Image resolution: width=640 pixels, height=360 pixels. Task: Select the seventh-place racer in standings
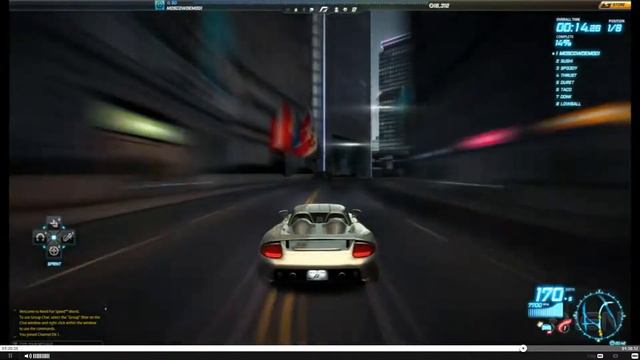click(564, 97)
